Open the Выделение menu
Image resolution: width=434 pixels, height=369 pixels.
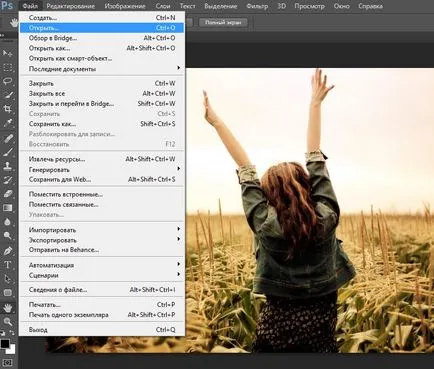pos(221,6)
